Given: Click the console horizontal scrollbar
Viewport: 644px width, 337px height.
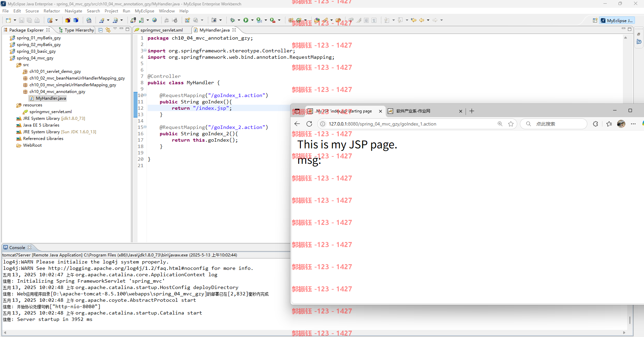Looking at the screenshot, I should pos(315,333).
